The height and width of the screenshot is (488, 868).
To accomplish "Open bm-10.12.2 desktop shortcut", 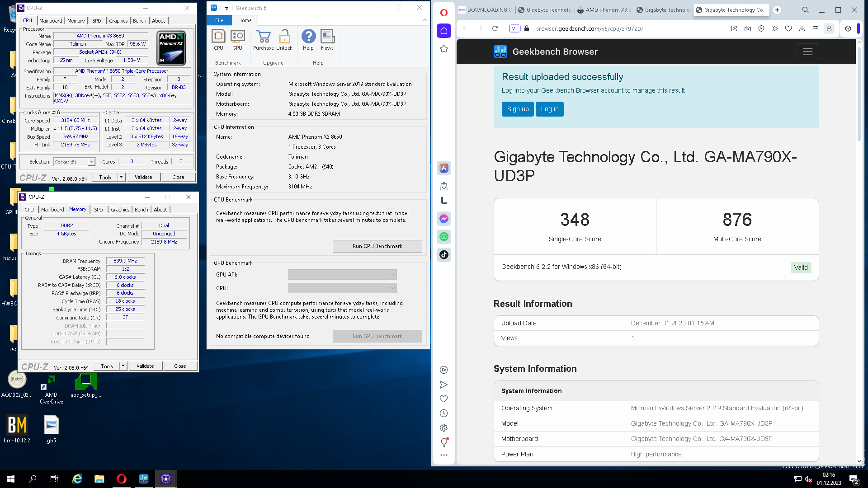I will pyautogui.click(x=17, y=428).
